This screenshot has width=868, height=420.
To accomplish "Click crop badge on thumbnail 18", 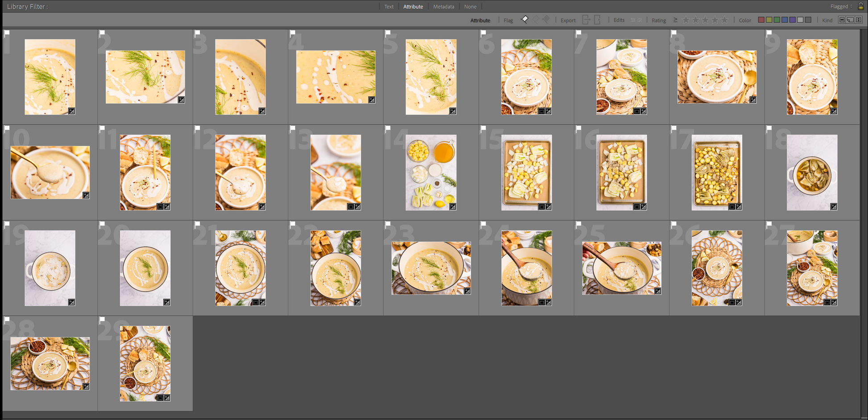I will pyautogui.click(x=834, y=207).
